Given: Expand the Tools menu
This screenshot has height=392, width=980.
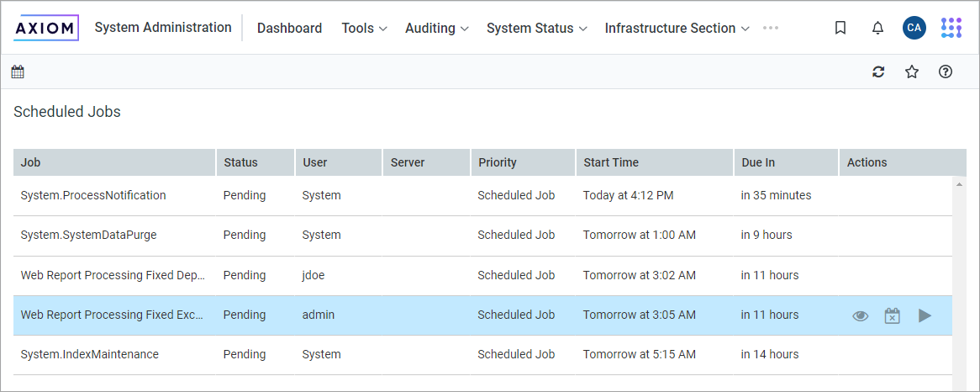Looking at the screenshot, I should pos(364,28).
